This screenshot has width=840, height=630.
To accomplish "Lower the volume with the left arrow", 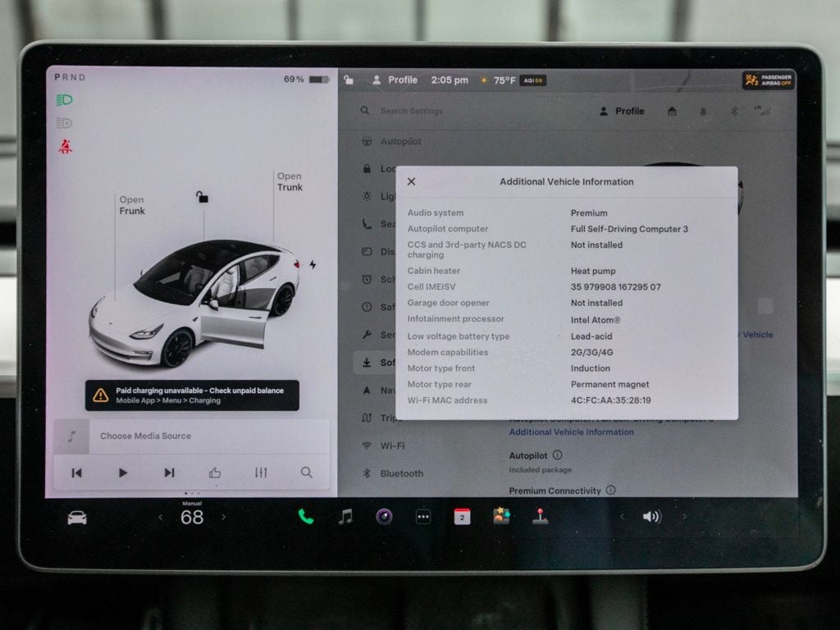I will click(x=622, y=517).
